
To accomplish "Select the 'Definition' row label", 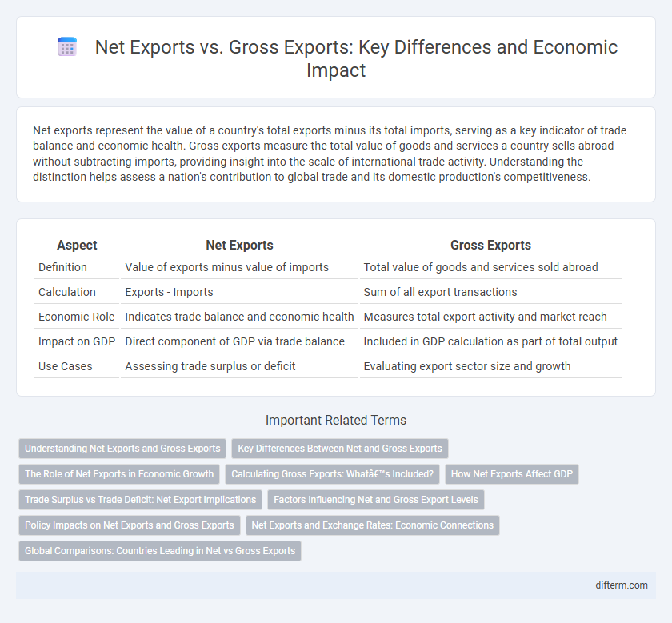I will 62,267.
